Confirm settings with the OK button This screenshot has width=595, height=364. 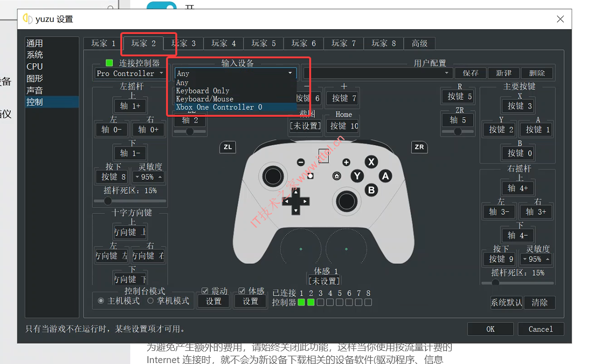tap(490, 329)
